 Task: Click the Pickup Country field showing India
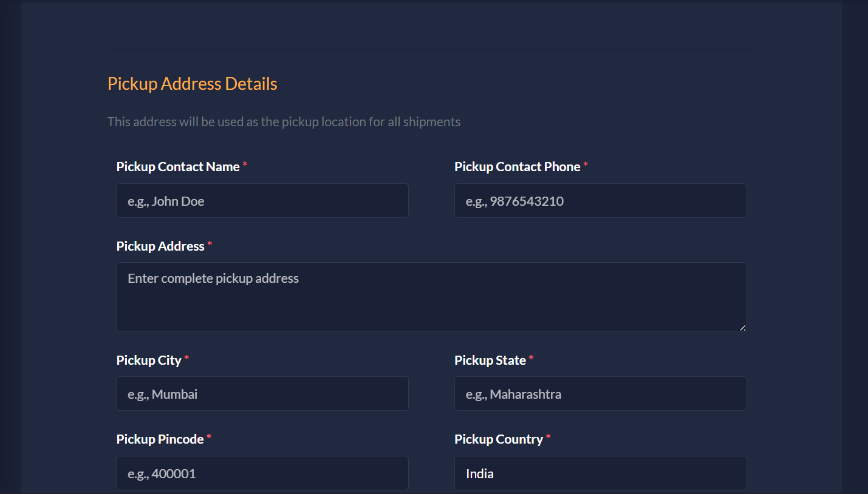click(600, 473)
